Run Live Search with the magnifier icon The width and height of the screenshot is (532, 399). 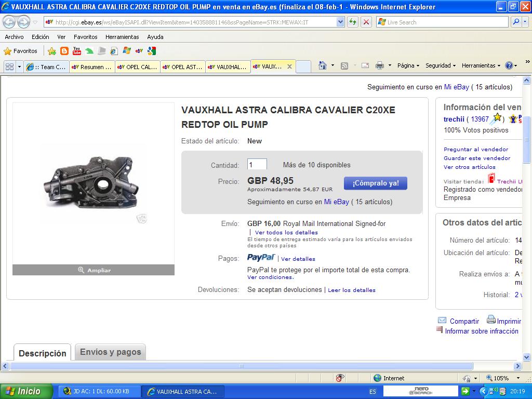click(x=516, y=22)
